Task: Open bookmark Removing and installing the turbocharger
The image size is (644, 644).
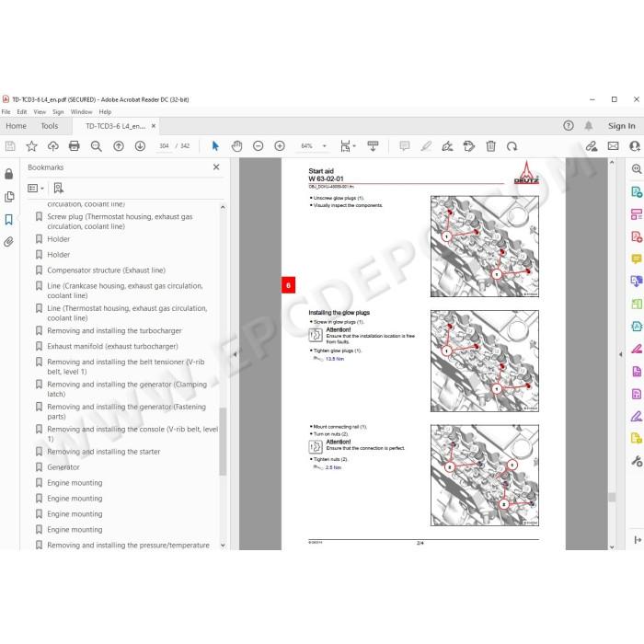Action: 114,330
